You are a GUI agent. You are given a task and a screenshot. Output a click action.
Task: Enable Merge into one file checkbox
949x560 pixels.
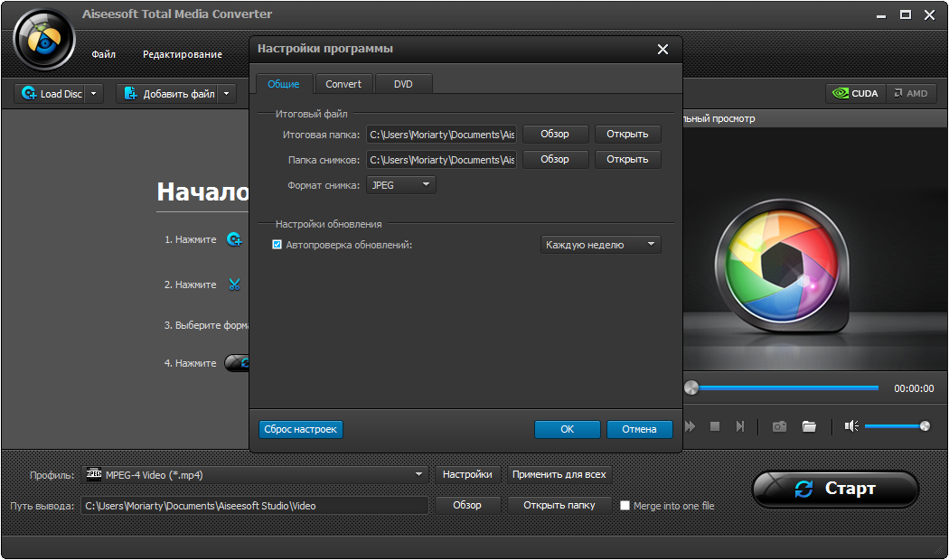click(625, 506)
